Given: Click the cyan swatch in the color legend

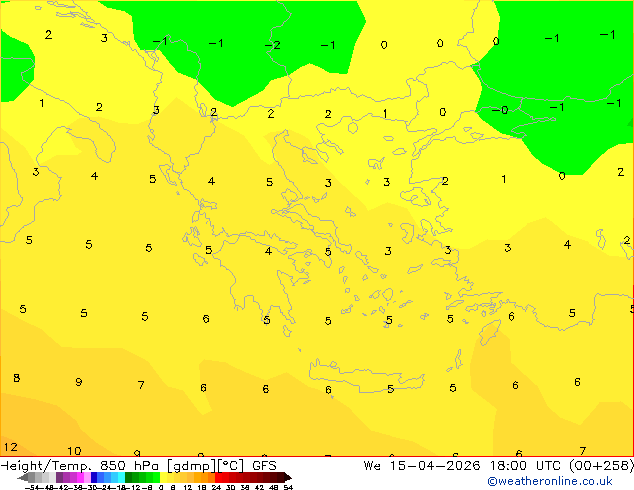Looking at the screenshot, I should point(121,477).
